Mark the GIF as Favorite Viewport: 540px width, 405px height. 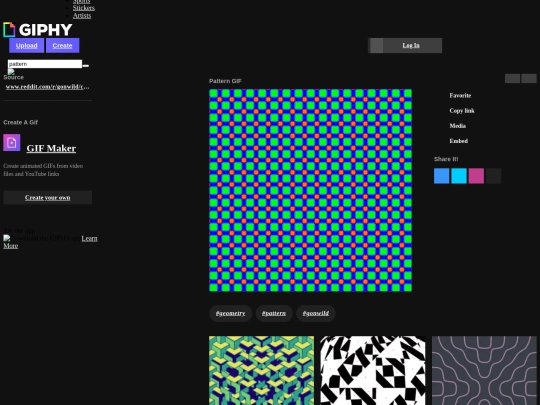(460, 96)
